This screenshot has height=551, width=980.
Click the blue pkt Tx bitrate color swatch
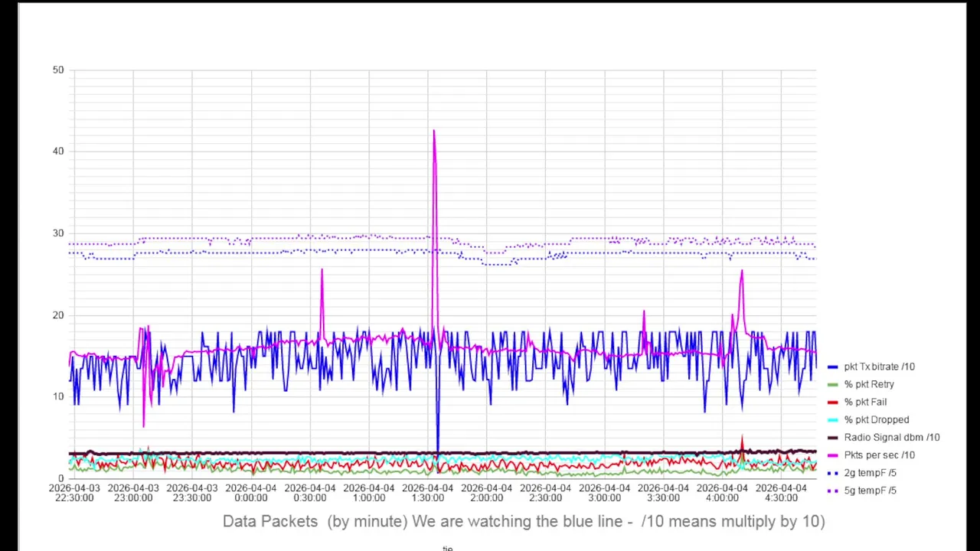point(833,367)
